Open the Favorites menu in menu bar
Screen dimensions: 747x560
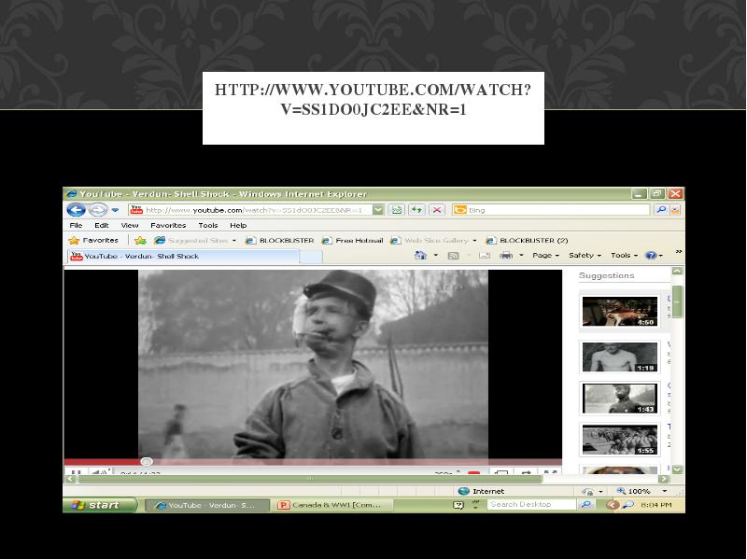pyautogui.click(x=168, y=225)
